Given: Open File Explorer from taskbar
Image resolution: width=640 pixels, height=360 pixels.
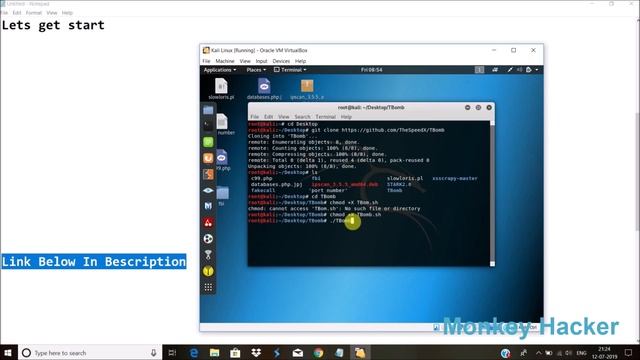Looking at the screenshot, I should 214,353.
